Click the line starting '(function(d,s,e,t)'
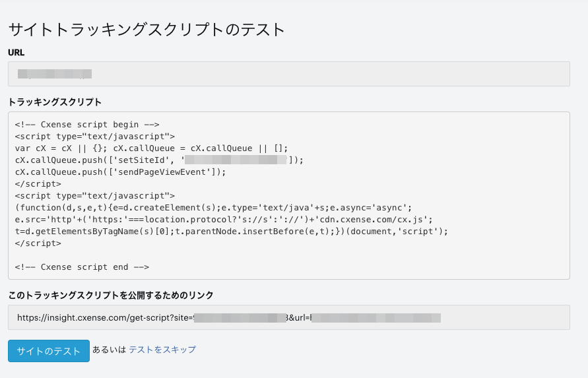This screenshot has height=378, width=588. 213,208
